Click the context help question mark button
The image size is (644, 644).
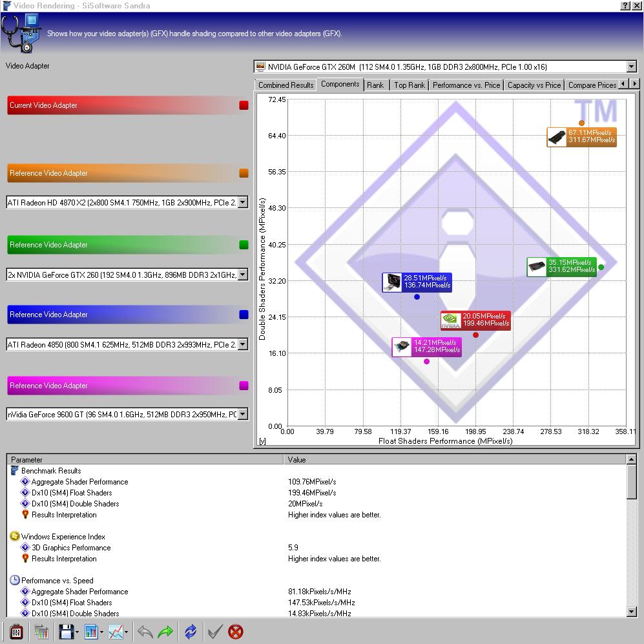(x=625, y=5)
